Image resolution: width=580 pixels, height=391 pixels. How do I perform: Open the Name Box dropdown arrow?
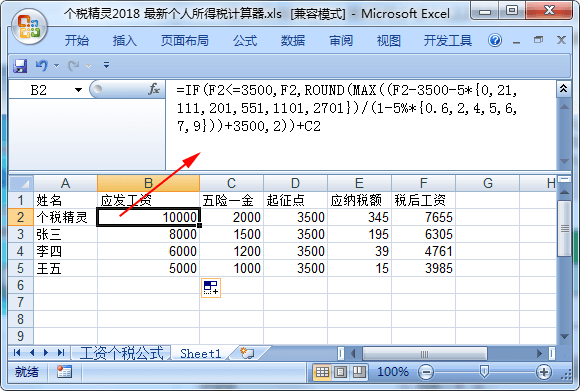(x=78, y=90)
